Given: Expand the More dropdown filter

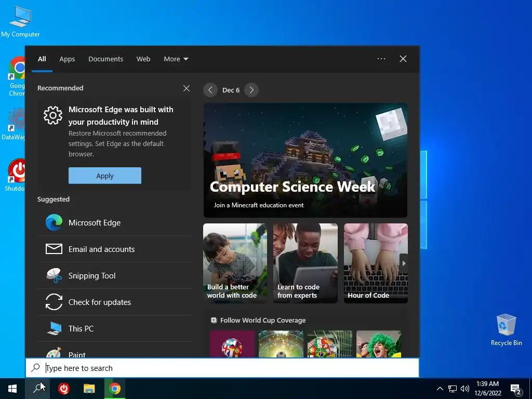Looking at the screenshot, I should coord(176,59).
